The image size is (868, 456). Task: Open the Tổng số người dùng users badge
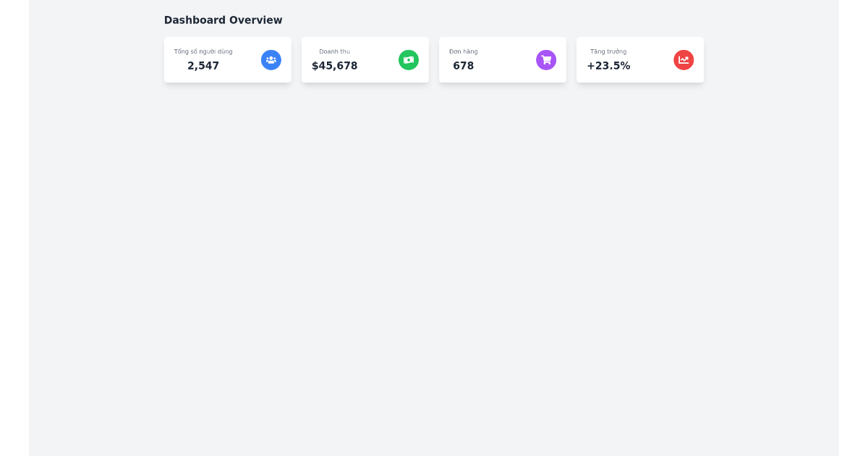271,60
